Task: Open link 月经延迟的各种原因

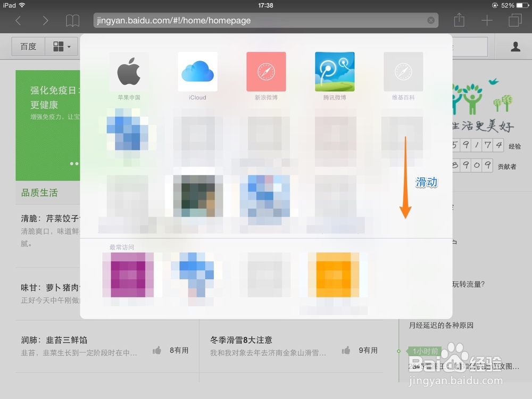Action: click(x=441, y=326)
